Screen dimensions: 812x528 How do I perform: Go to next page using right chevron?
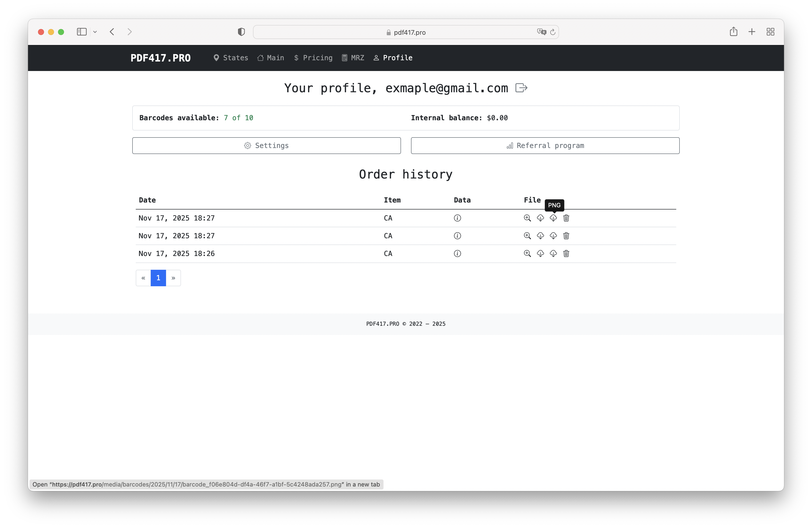(x=173, y=278)
